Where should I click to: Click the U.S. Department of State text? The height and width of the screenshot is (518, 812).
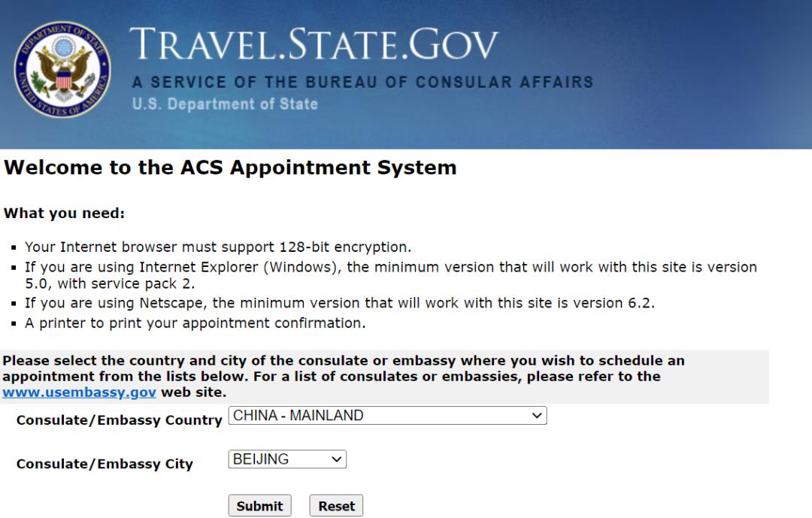click(225, 104)
